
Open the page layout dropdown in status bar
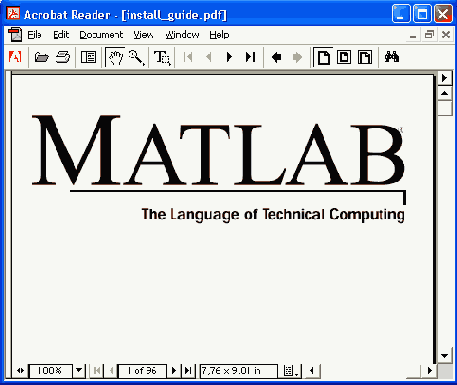(x=291, y=371)
